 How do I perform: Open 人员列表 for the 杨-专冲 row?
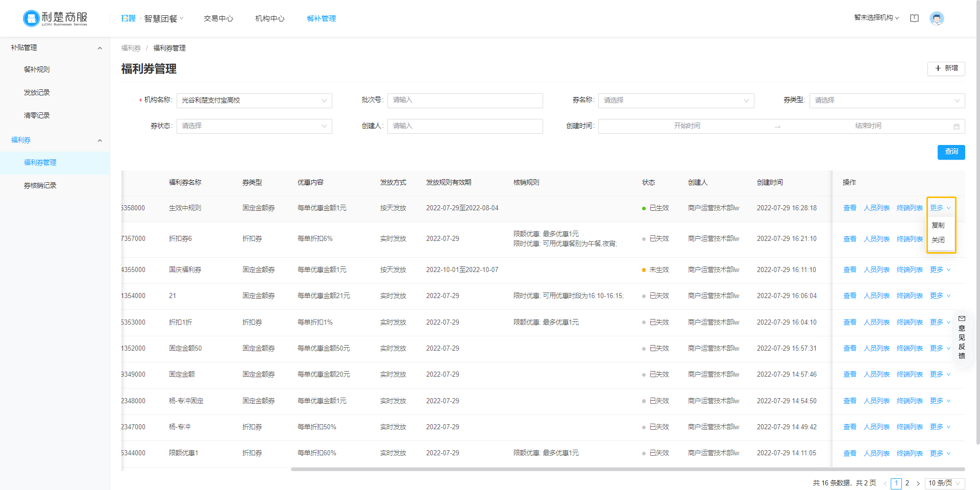click(x=876, y=427)
